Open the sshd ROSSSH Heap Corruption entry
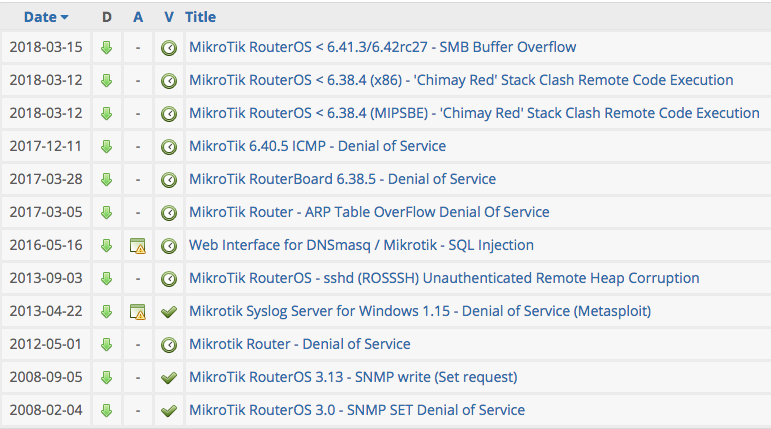 444,278
